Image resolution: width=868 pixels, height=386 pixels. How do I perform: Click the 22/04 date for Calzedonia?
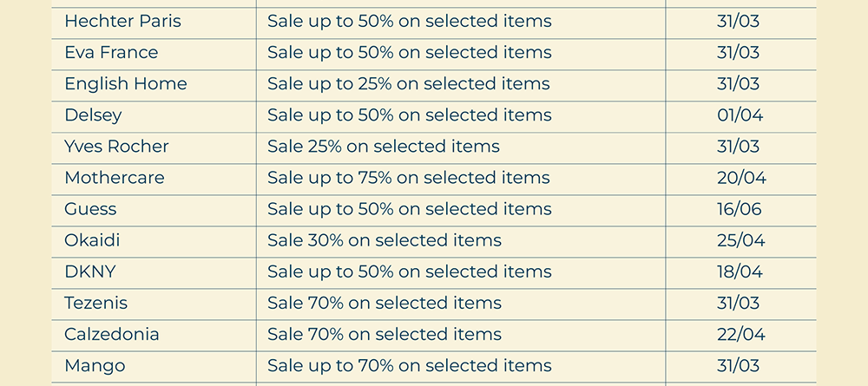pos(740,334)
